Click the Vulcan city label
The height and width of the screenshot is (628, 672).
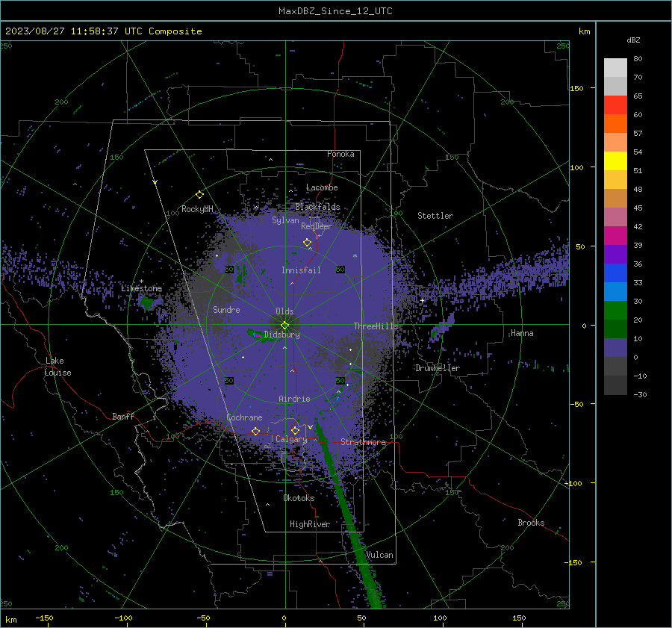click(380, 555)
